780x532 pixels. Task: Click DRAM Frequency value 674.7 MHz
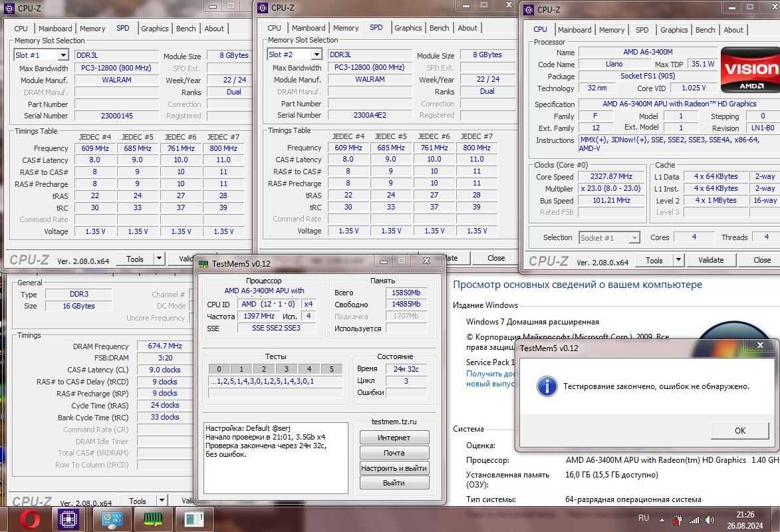point(165,346)
